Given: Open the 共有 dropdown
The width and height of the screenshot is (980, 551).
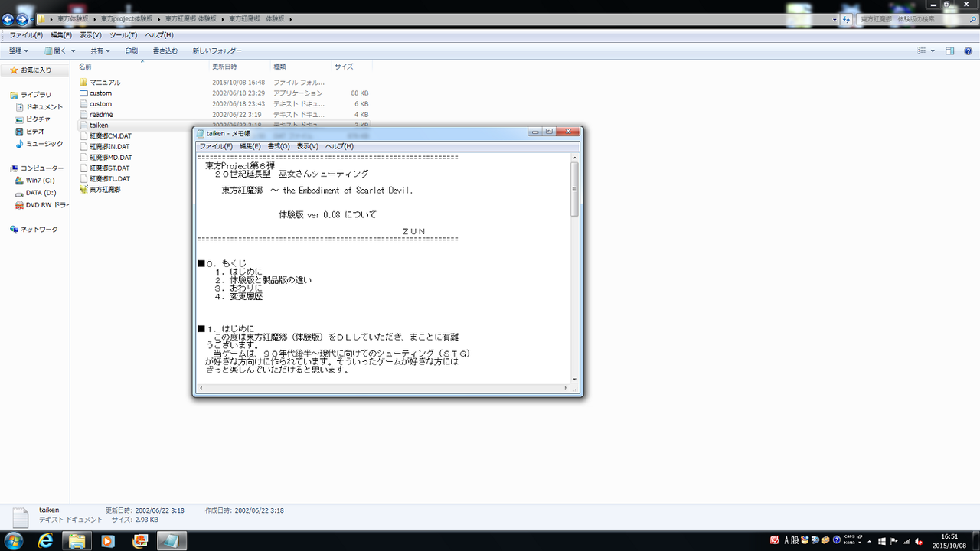Looking at the screenshot, I should tap(100, 51).
